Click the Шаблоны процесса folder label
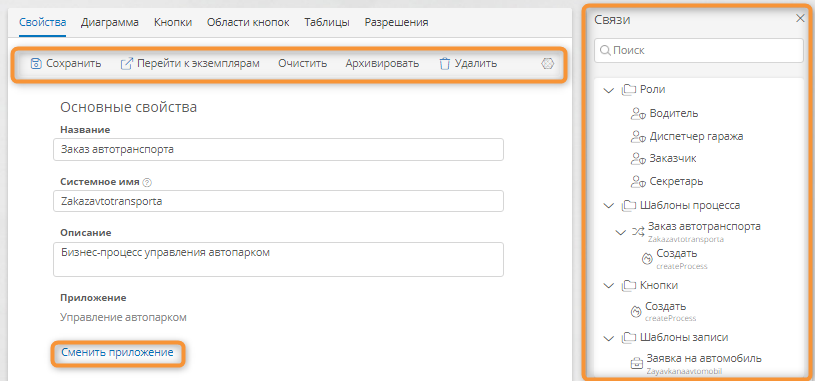This screenshot has height=381, width=815. (690, 206)
